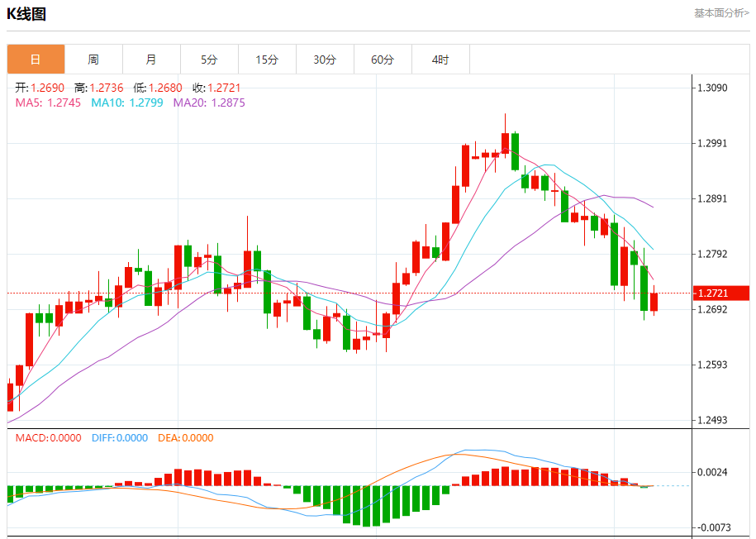The height and width of the screenshot is (539, 756).
Task: Open the 30分 interval tab
Action: (325, 60)
